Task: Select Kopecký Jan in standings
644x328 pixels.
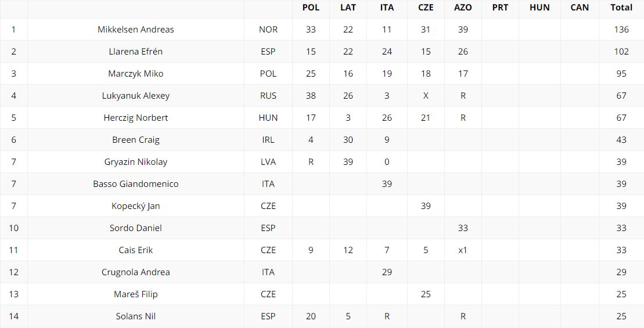Action: pyautogui.click(x=136, y=206)
